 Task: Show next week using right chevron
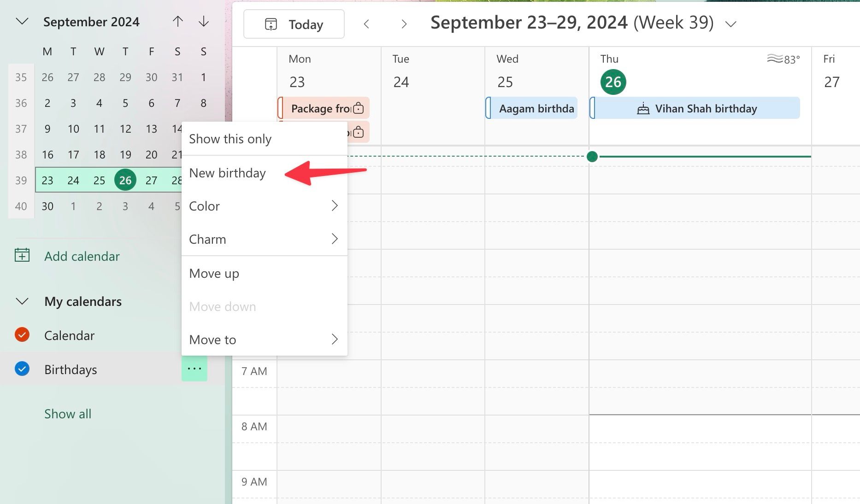coord(404,24)
